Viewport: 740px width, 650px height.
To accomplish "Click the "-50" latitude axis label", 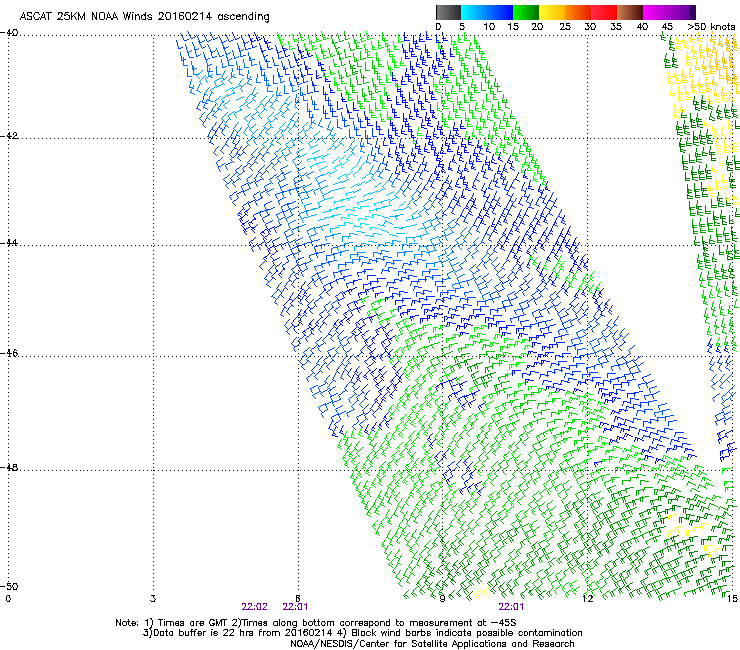I will coord(9,586).
